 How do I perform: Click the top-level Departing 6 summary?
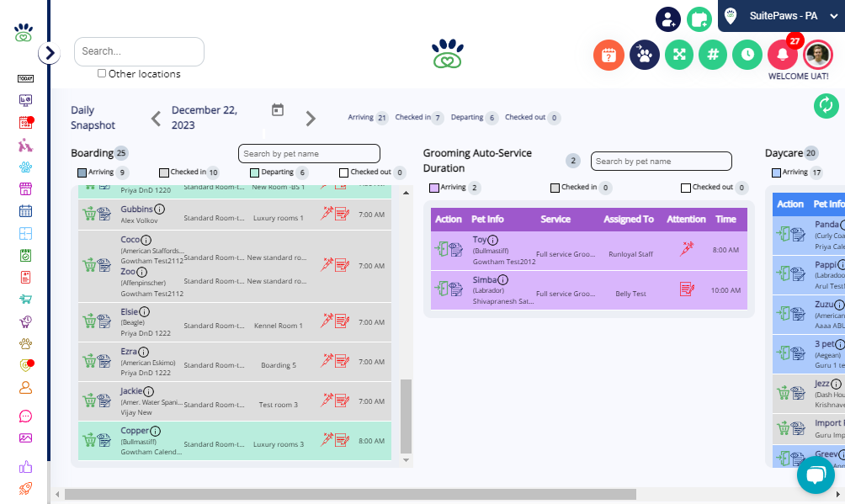474,118
